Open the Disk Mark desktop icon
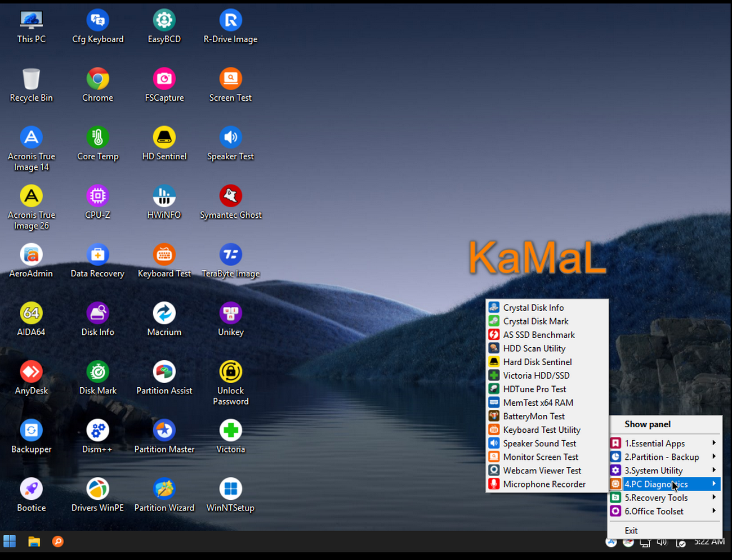Screen dimensions: 732x560 point(97,379)
